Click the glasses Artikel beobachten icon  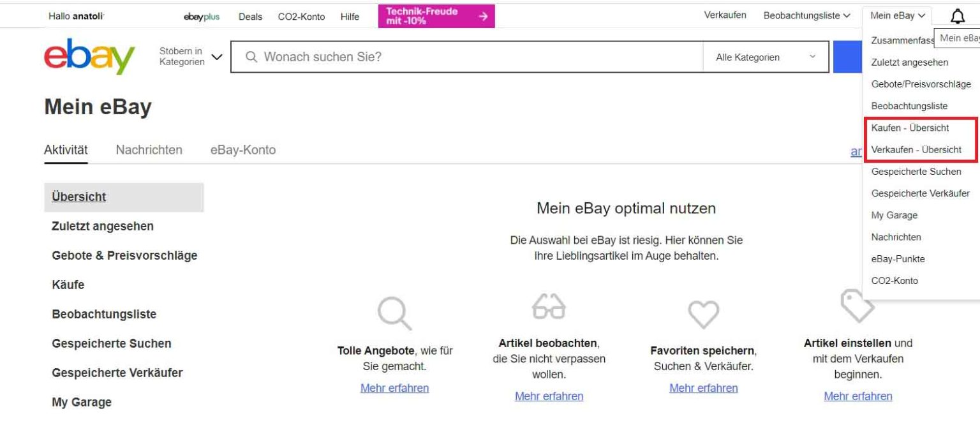(x=549, y=306)
